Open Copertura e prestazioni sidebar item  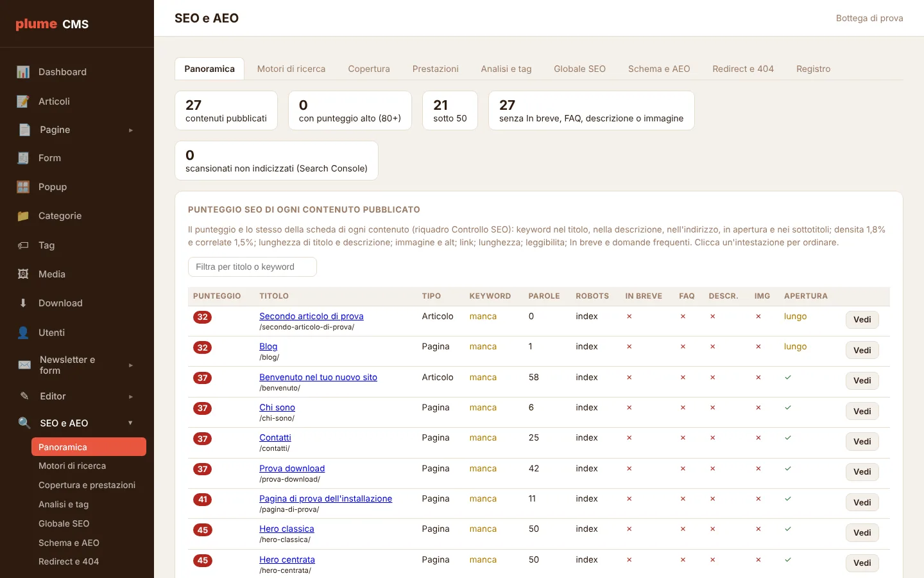89,485
